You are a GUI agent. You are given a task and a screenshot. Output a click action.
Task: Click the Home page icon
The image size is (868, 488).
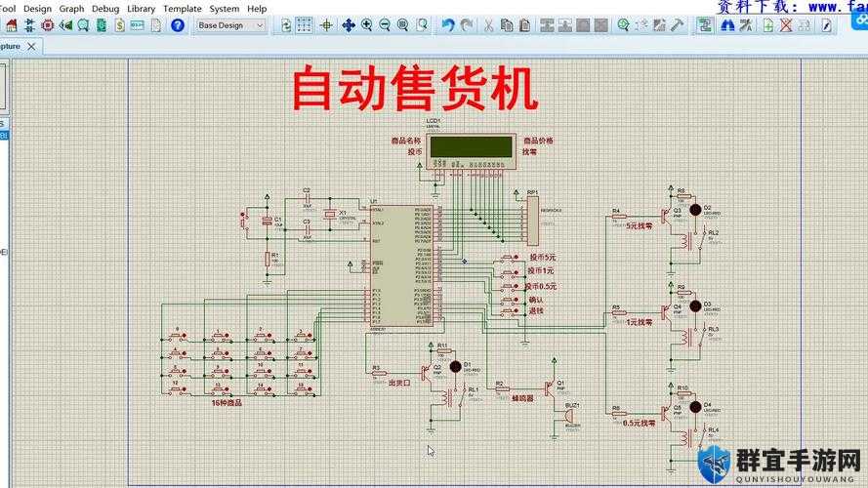(12, 25)
